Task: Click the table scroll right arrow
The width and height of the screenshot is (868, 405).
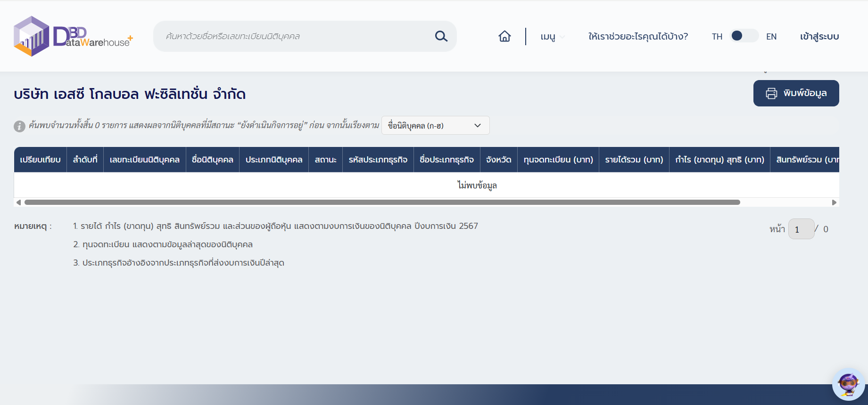Action: coord(834,202)
